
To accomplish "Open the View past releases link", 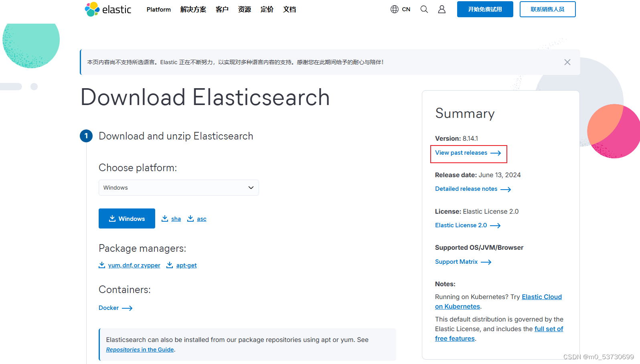I will pyautogui.click(x=468, y=153).
